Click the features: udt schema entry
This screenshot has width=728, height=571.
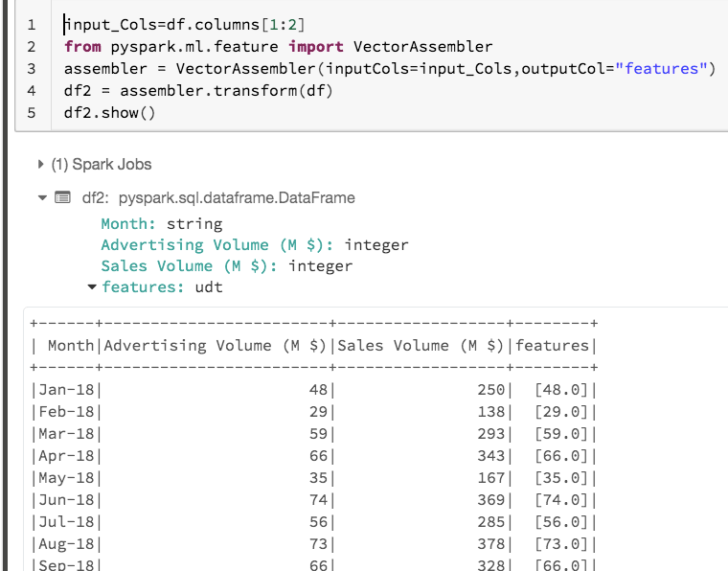161,286
